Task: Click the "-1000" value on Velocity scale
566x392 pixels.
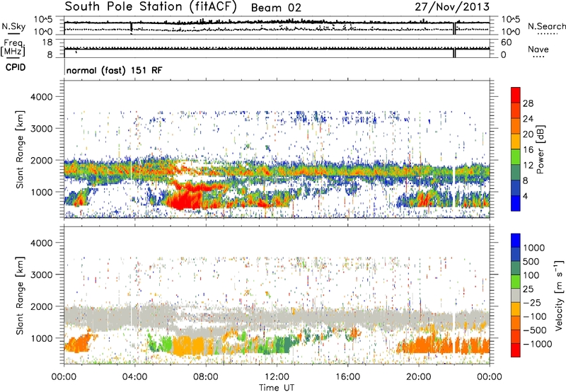Action: pyautogui.click(x=538, y=344)
